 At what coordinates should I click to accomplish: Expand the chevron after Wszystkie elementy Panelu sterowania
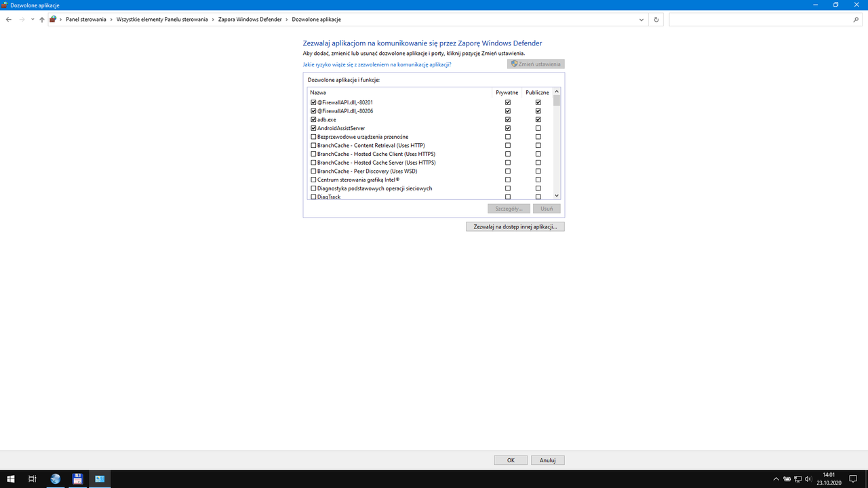pos(213,20)
